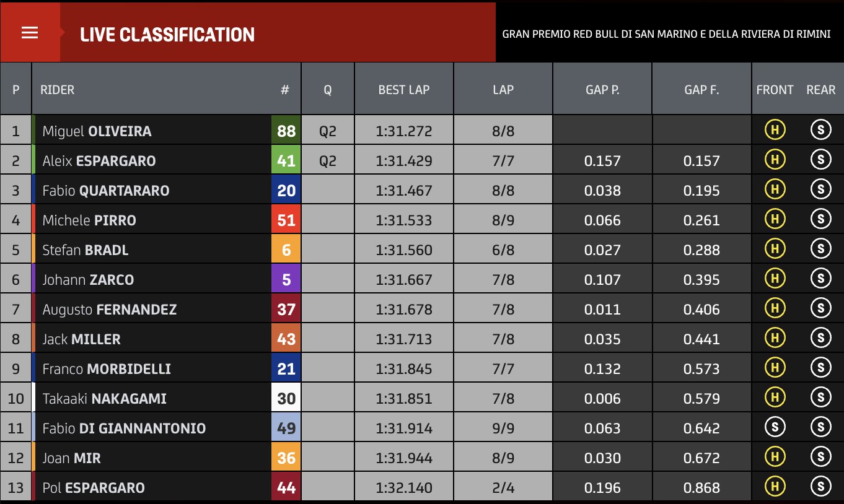Viewport: 844px width, 504px height.
Task: Click the Gran Premio San Marino event title
Action: click(666, 34)
